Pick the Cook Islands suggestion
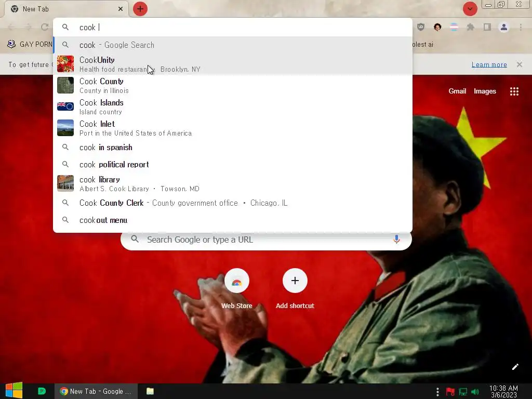 pos(233,107)
